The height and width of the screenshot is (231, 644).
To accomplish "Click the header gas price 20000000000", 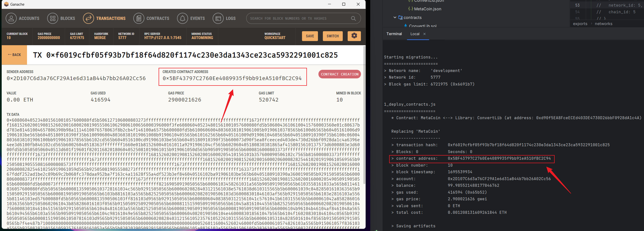I will [x=49, y=38].
